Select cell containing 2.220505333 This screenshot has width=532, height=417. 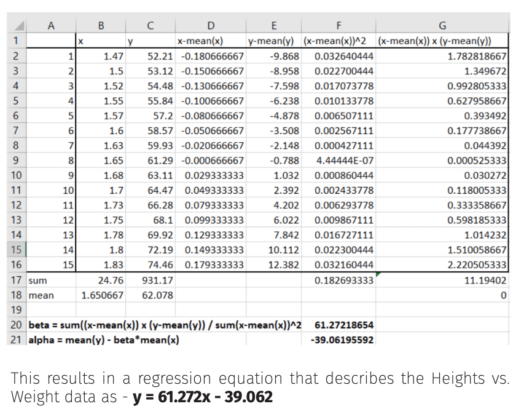pos(442,264)
